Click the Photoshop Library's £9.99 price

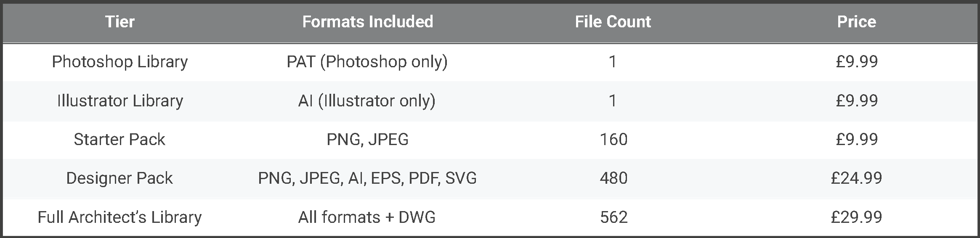pyautogui.click(x=856, y=62)
